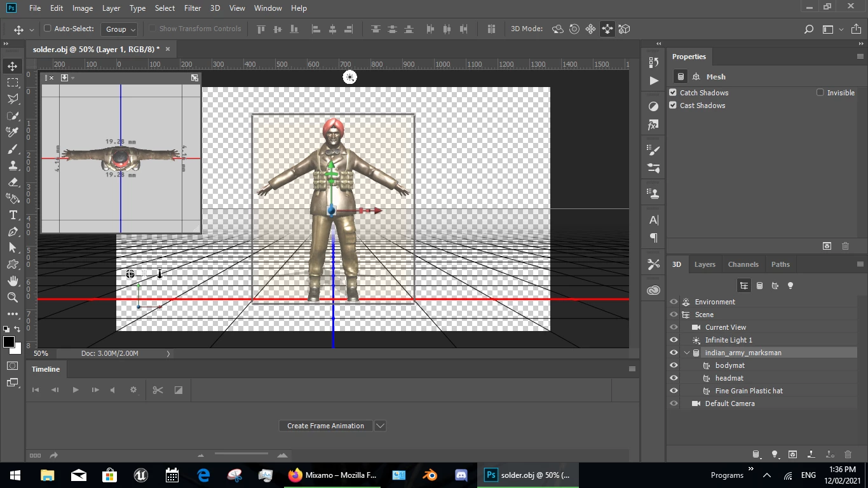Collapse the indian_army_marksman mesh tree
The image size is (868, 488).
[x=687, y=353]
